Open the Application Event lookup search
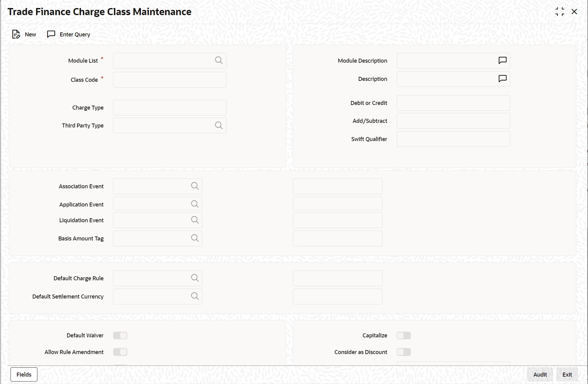The image size is (588, 384). (x=195, y=204)
